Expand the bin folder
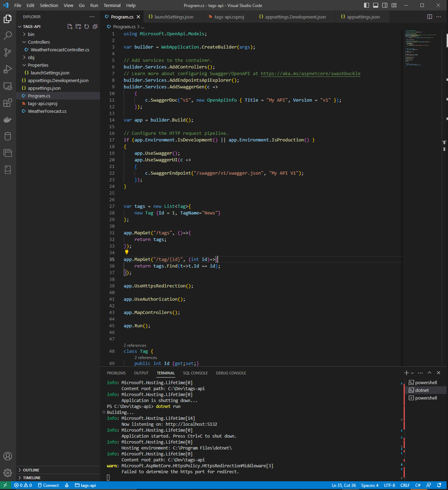This screenshot has height=490, width=448. click(31, 34)
